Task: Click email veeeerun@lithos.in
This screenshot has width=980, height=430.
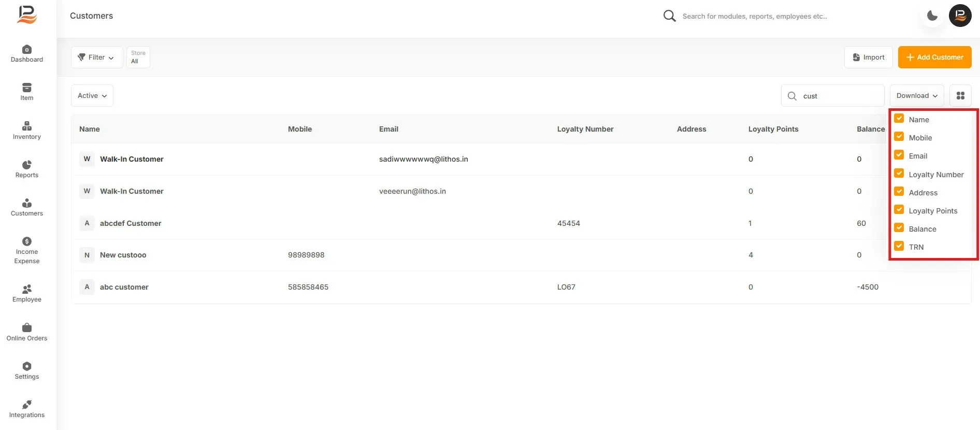Action: pos(412,191)
